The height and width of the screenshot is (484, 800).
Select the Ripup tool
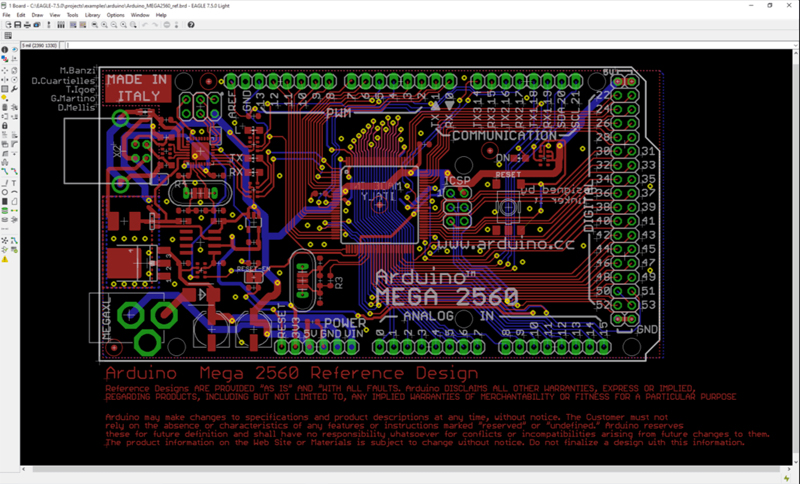[x=14, y=171]
